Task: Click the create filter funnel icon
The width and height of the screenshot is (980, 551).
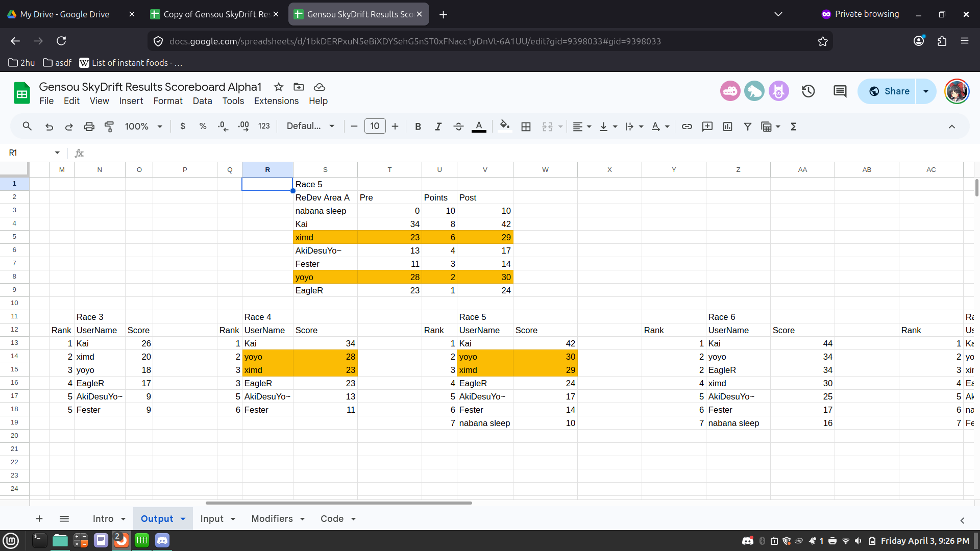Action: (x=747, y=127)
